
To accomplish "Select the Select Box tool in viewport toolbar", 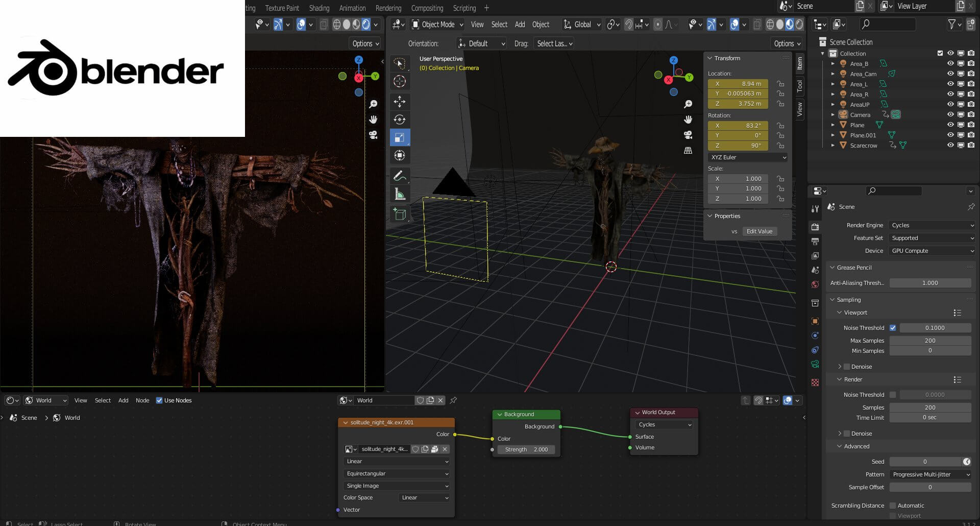I will (x=400, y=63).
